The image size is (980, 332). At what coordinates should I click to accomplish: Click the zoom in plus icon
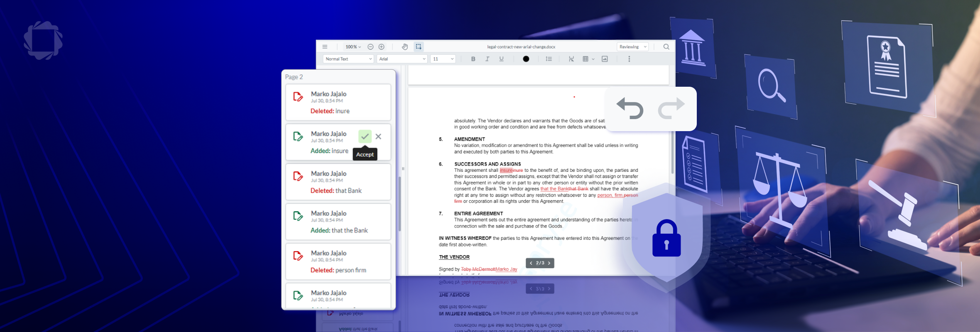(x=381, y=47)
